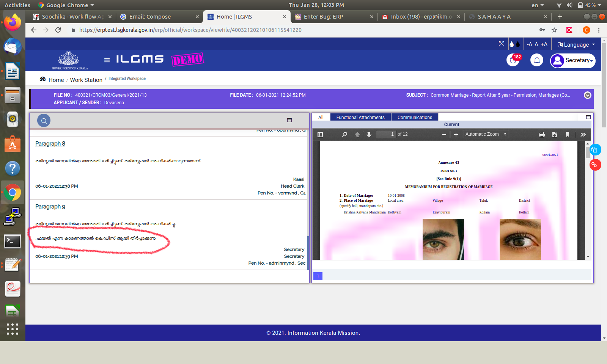Go to Work Station breadcrumb

click(x=86, y=80)
